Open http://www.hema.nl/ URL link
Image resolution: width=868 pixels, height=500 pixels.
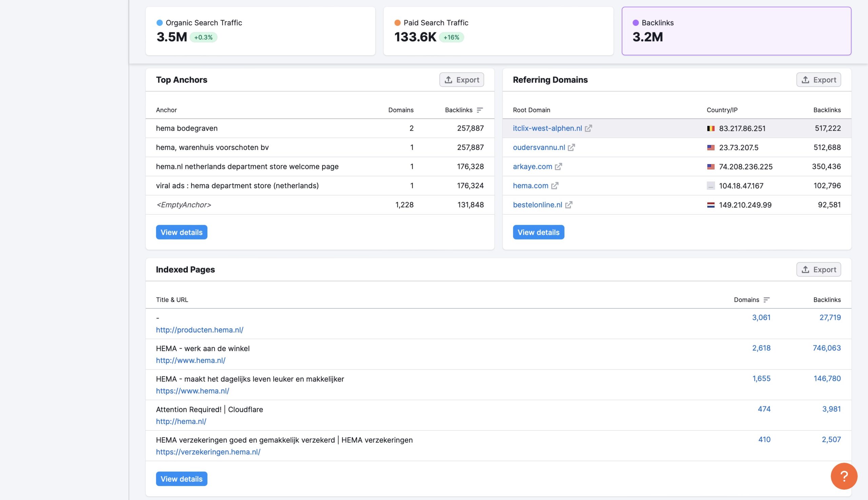tap(191, 360)
